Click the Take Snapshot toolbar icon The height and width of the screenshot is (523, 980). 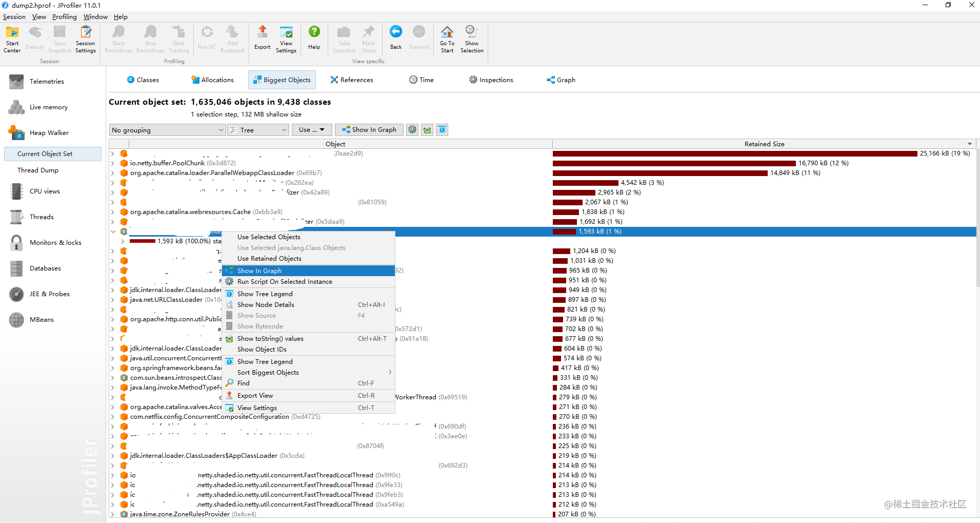pos(344,40)
